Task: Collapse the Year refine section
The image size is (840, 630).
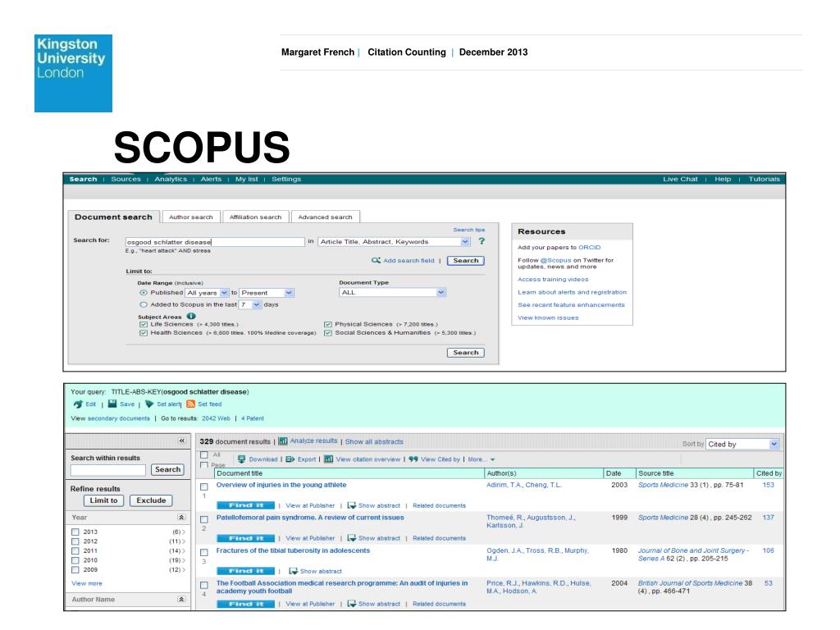Action: pos(181,518)
